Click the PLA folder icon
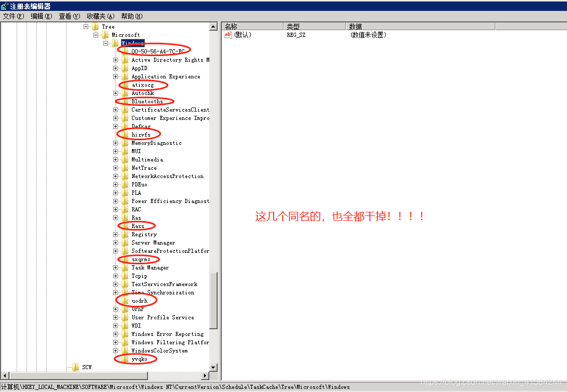The image size is (567, 392). [x=125, y=193]
